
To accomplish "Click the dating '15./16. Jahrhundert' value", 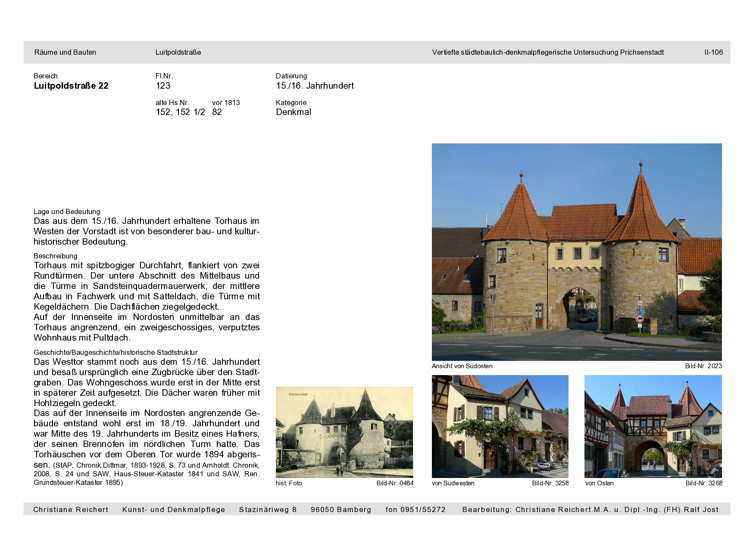I will 315,86.
